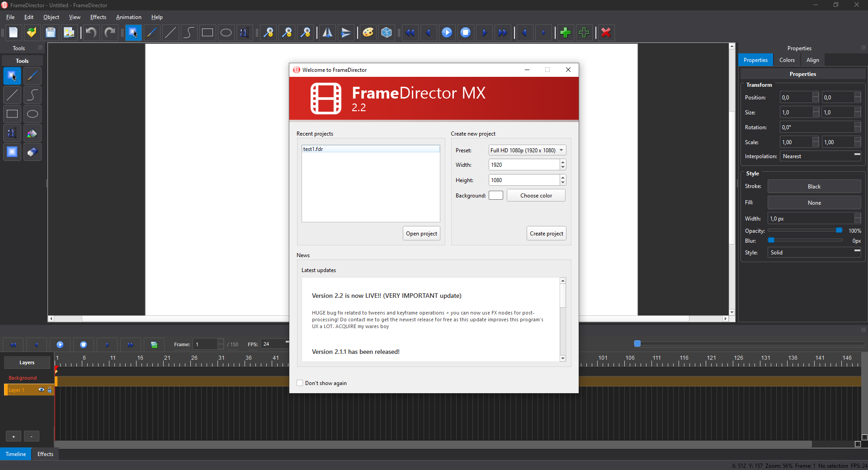868x470 pixels.
Task: Switch to the Effects tab at the bottom
Action: click(45, 454)
